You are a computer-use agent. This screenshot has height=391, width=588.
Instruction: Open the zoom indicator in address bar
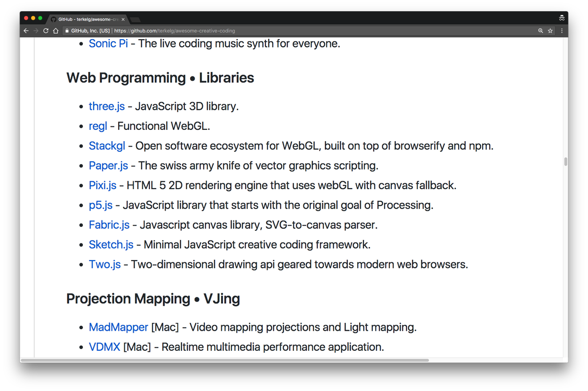click(540, 30)
